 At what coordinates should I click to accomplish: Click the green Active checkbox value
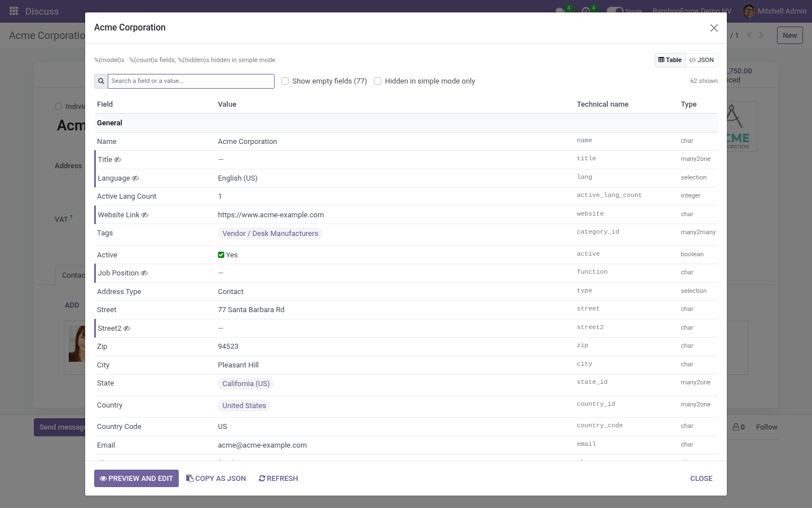[x=221, y=255]
